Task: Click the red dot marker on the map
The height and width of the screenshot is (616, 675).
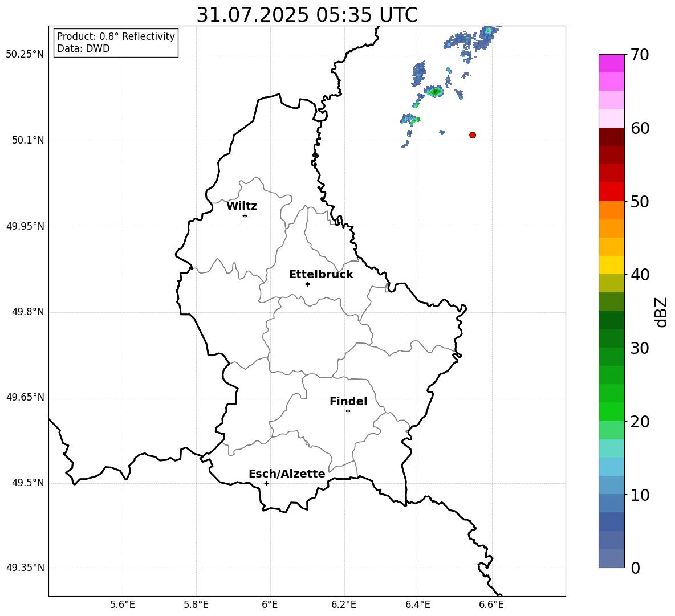Action: (x=473, y=135)
